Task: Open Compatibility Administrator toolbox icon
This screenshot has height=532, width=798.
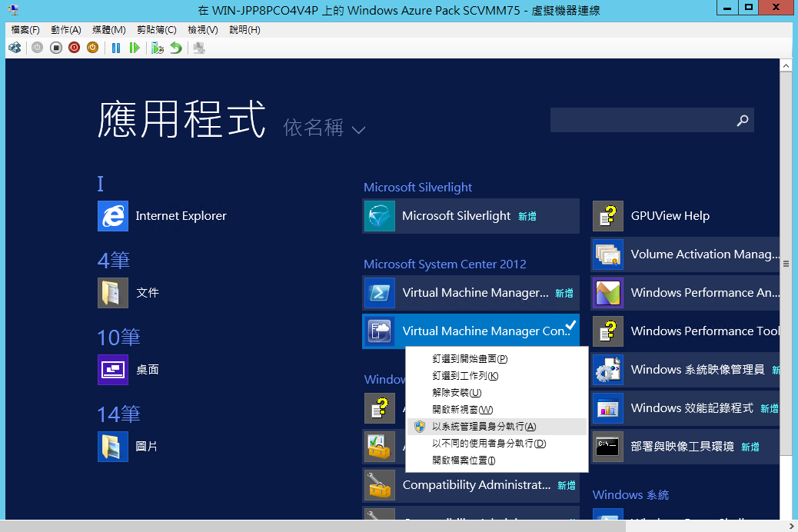Action: [x=380, y=484]
